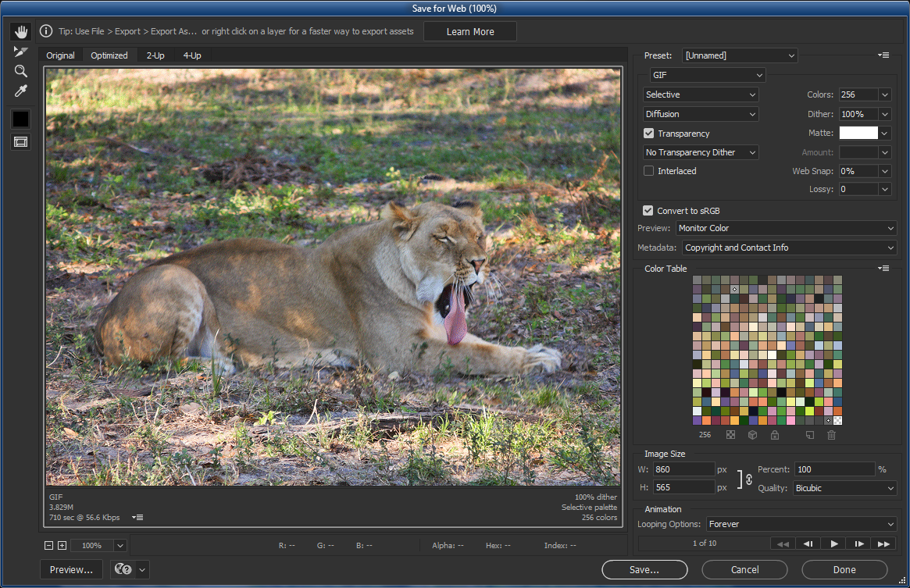Select the Zoom tool
This screenshot has height=588, width=910.
[x=20, y=71]
